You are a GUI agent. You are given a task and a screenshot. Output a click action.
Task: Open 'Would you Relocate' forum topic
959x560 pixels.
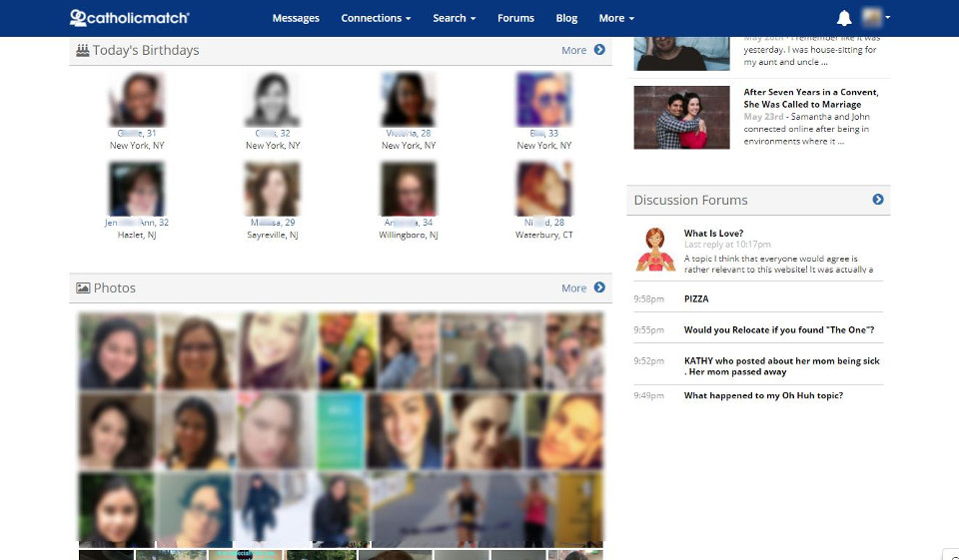[778, 330]
